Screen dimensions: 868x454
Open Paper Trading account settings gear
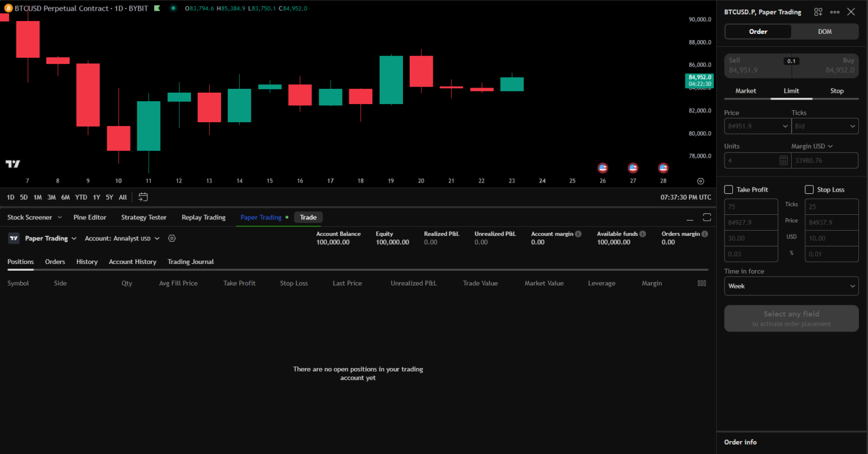(x=171, y=238)
